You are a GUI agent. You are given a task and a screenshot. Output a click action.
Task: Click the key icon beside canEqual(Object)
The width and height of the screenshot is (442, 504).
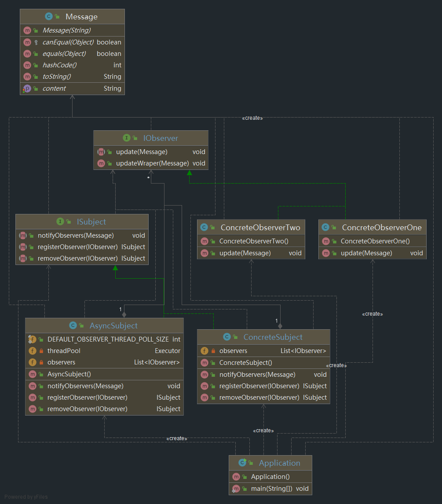(x=36, y=42)
